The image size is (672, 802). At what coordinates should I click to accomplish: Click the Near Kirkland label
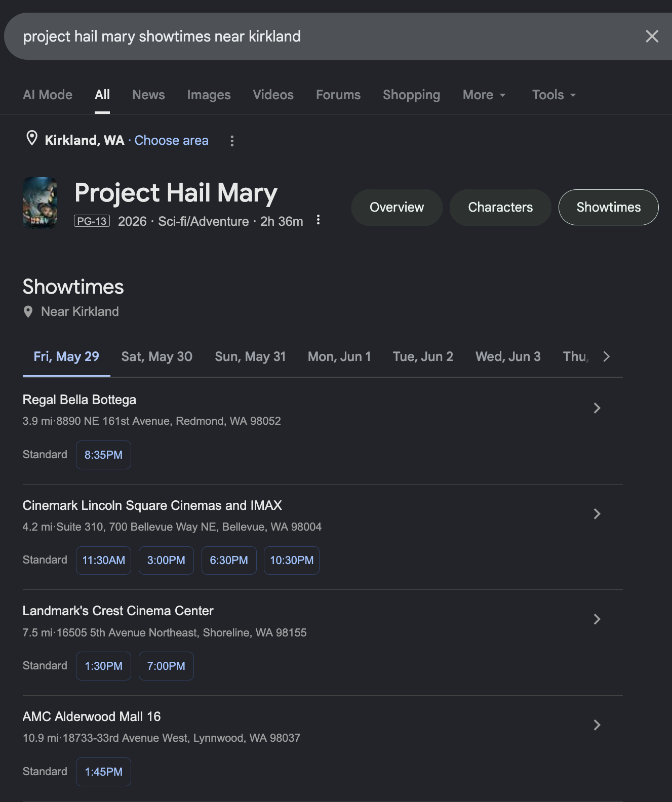click(80, 311)
